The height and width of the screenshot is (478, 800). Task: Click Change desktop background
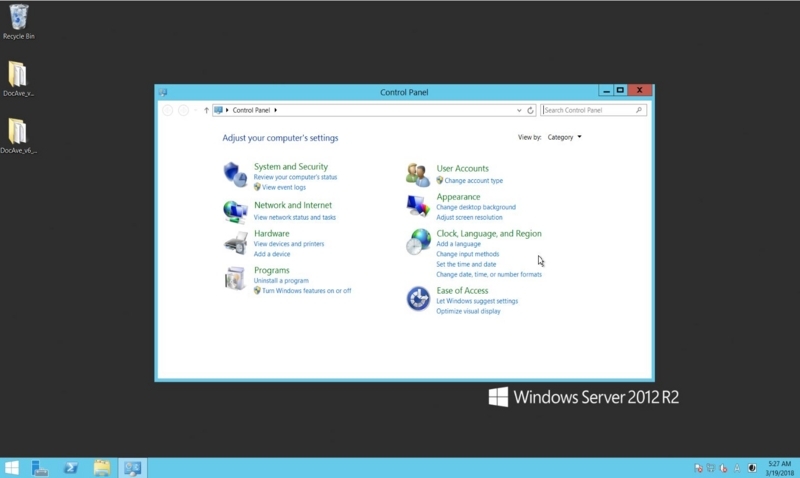click(x=476, y=207)
